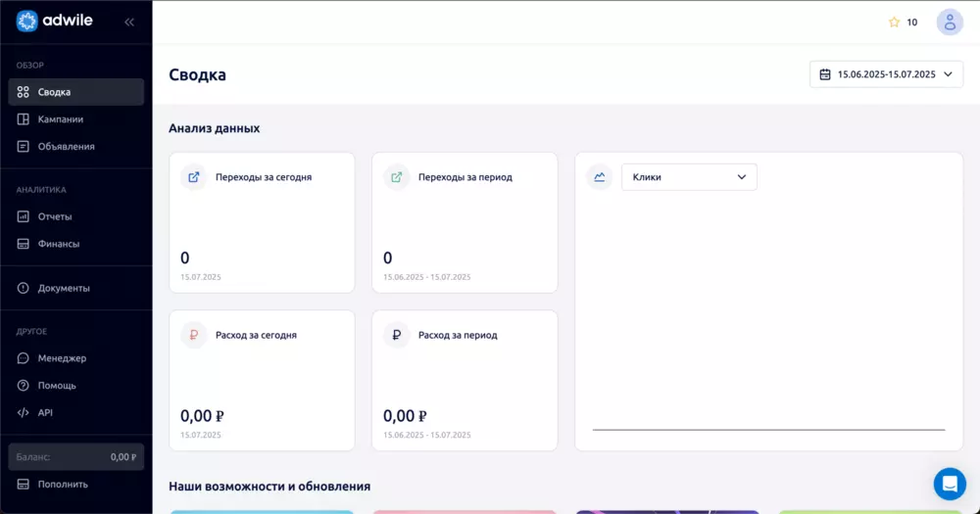
Task: Click the calendar icon in date picker
Action: [825, 74]
